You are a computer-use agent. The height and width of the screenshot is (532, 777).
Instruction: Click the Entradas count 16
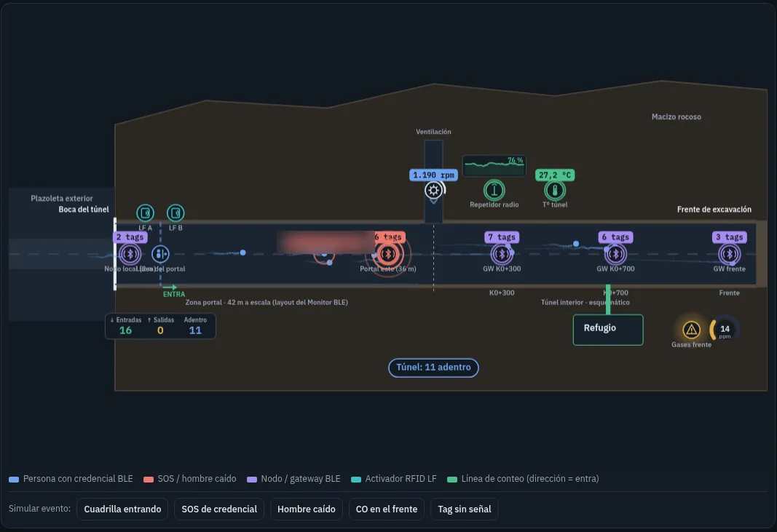pos(125,330)
